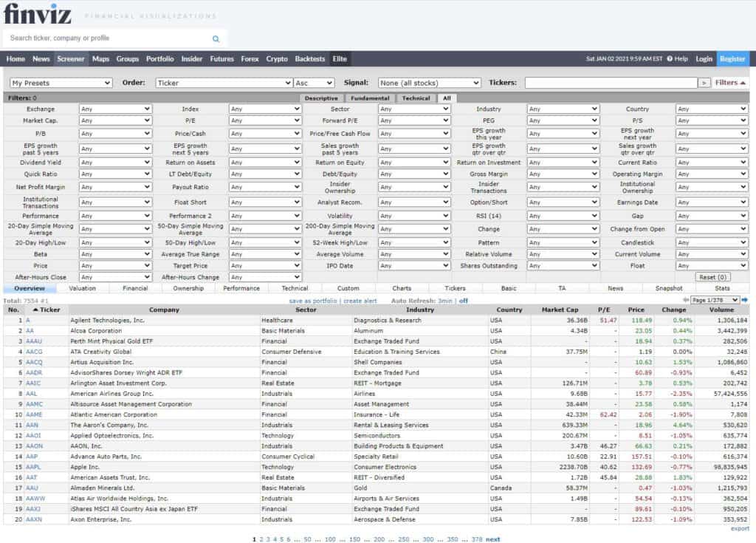Select the Custom view tab
Viewport: 756px width, 543px height.
[348, 288]
